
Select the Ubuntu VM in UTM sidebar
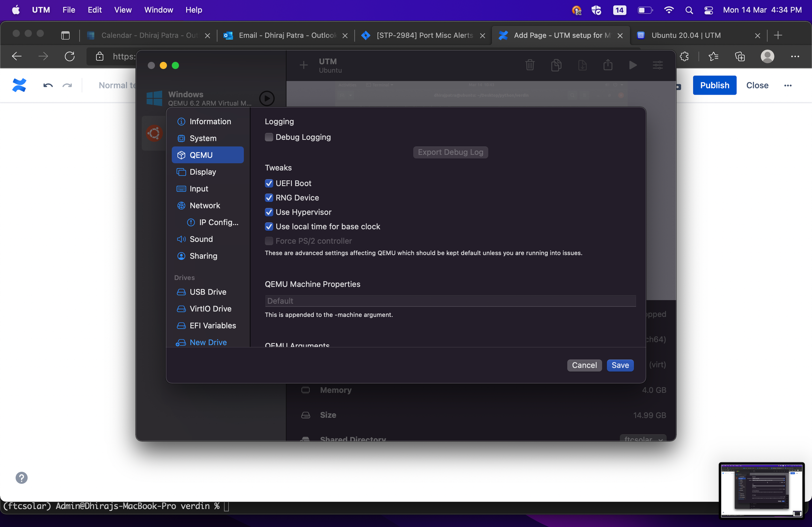(x=154, y=133)
